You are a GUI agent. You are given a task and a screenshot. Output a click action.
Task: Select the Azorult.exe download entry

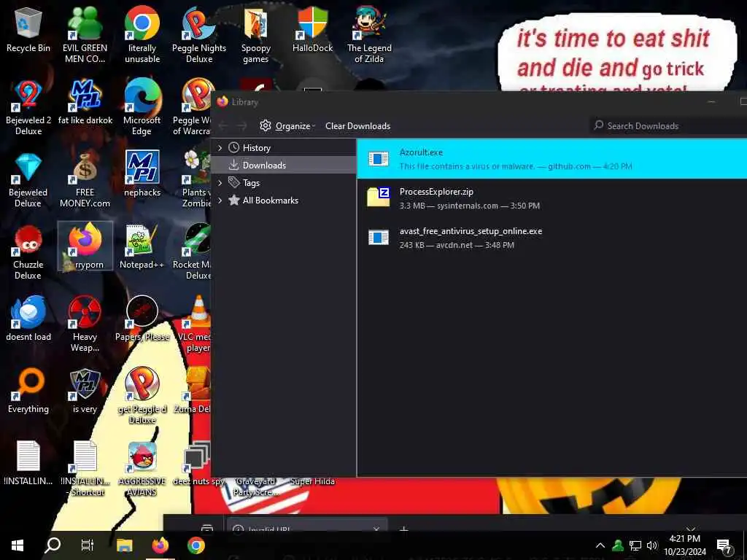[551, 158]
